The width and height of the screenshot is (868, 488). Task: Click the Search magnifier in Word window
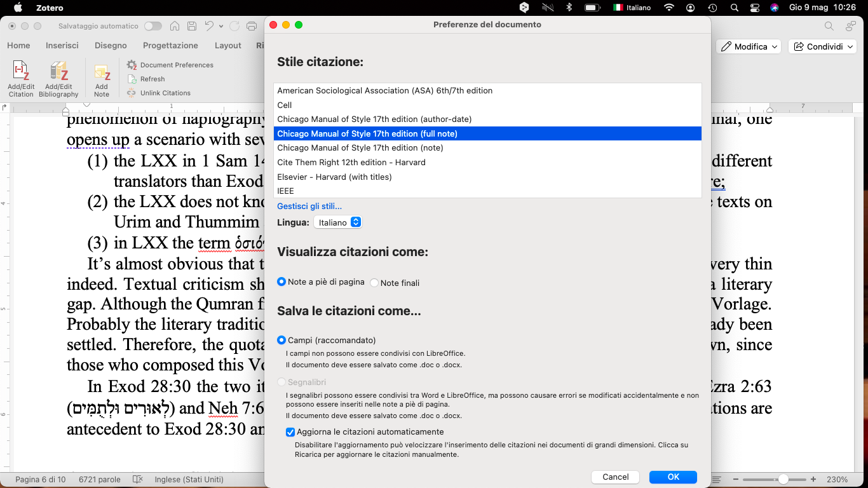[829, 26]
